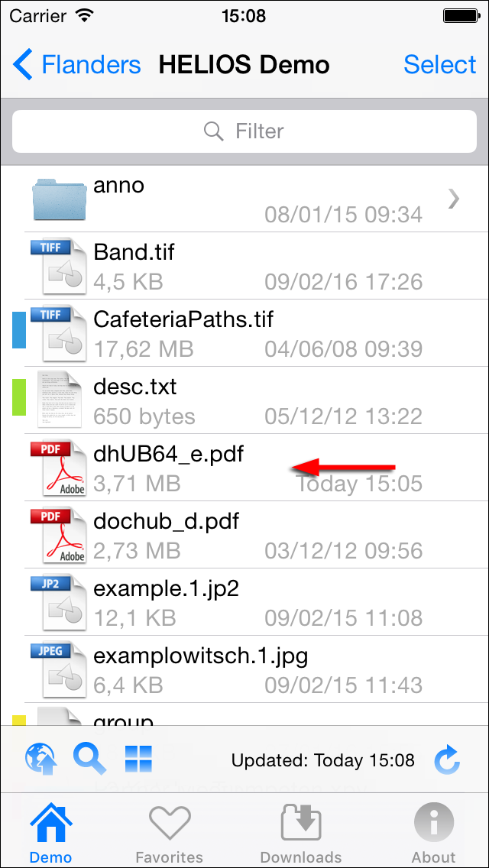Viewport: 489px width, 868px height.
Task: Open dochub_d.pdf file entry
Action: [x=244, y=535]
